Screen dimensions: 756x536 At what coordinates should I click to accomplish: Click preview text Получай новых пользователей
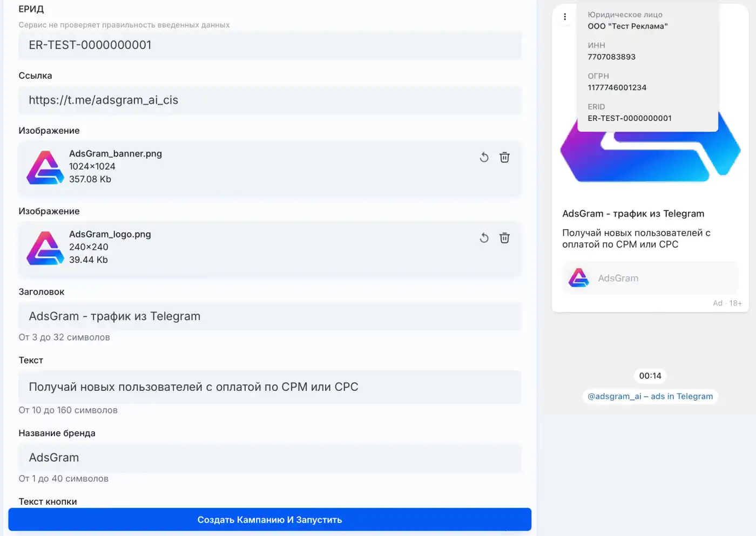pos(636,239)
